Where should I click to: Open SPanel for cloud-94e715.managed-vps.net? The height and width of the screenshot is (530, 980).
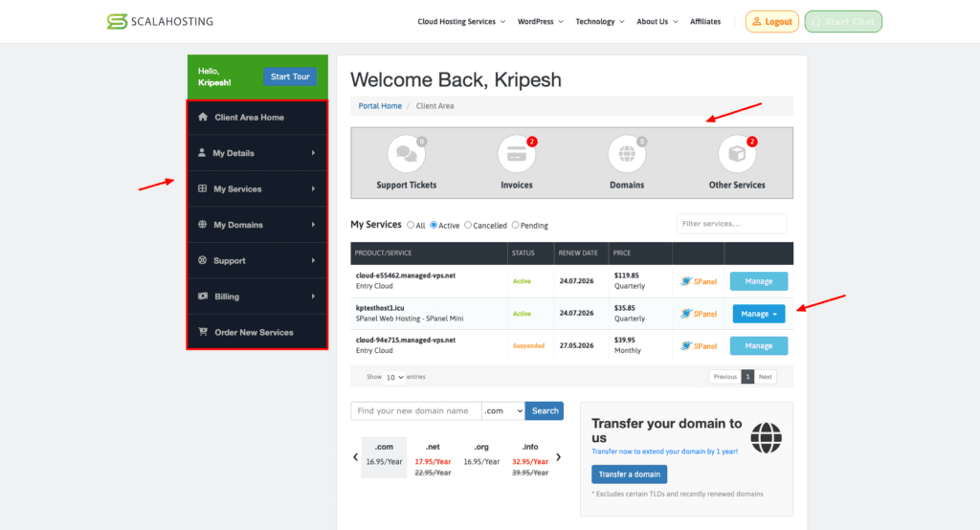(x=699, y=345)
